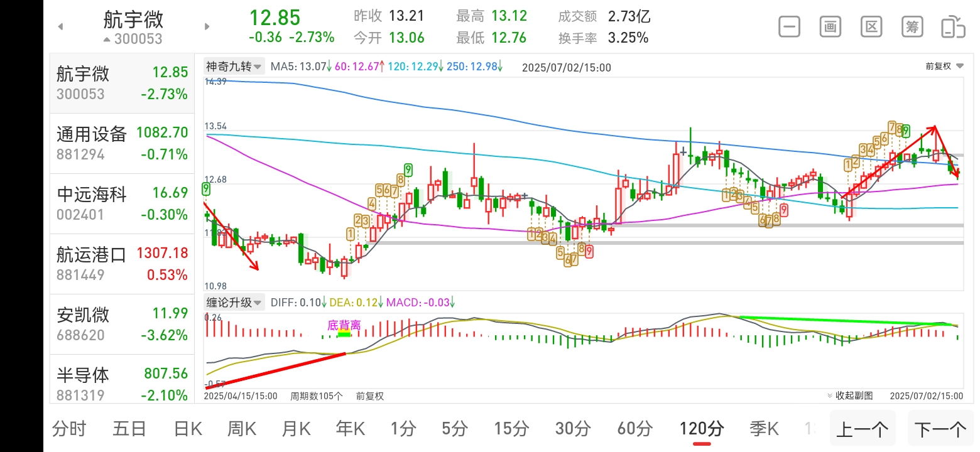Open the 画 drawing tool icon
The width and height of the screenshot is (980, 452).
click(830, 27)
